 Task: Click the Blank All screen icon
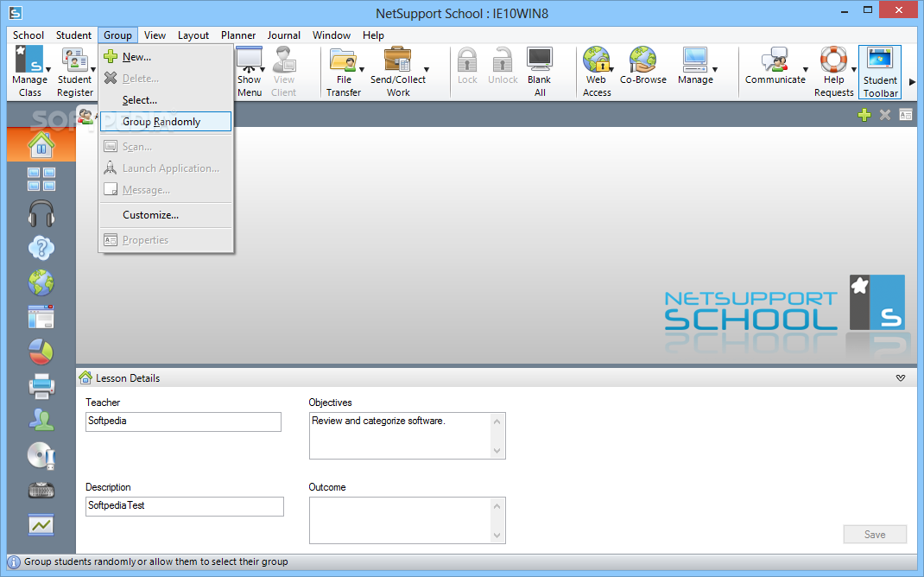coord(540,59)
